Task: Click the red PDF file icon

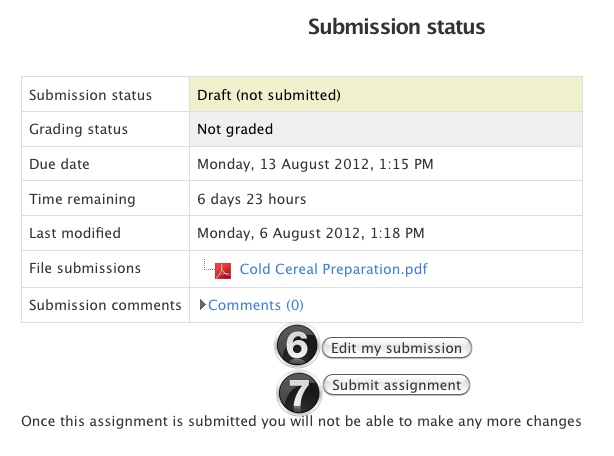Action: click(223, 271)
